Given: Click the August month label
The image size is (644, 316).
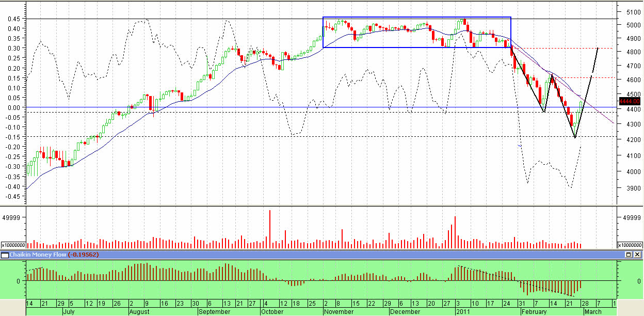Looking at the screenshot, I should coord(139,312).
